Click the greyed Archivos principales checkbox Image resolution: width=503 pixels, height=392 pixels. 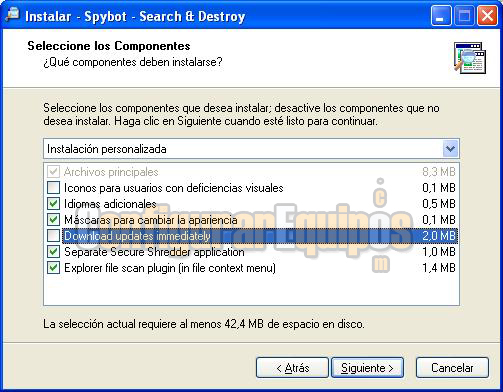(53, 172)
